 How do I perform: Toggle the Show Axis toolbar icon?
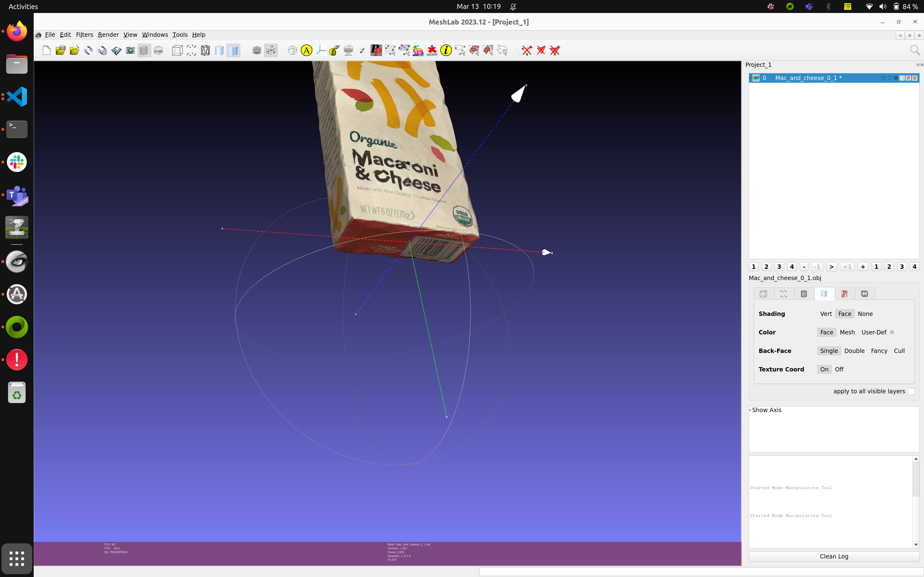pos(271,50)
